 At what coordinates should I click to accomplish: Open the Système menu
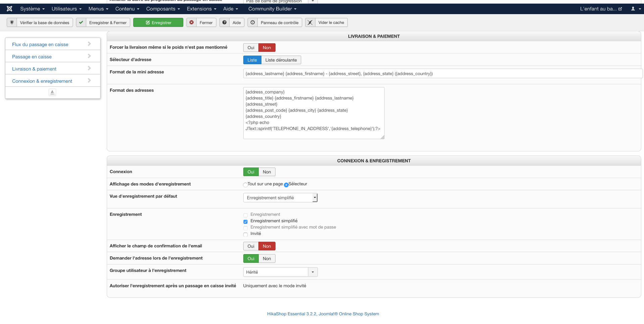tap(32, 9)
